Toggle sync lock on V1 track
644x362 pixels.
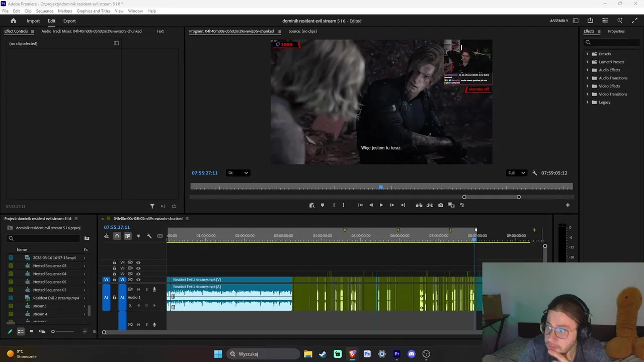click(130, 280)
